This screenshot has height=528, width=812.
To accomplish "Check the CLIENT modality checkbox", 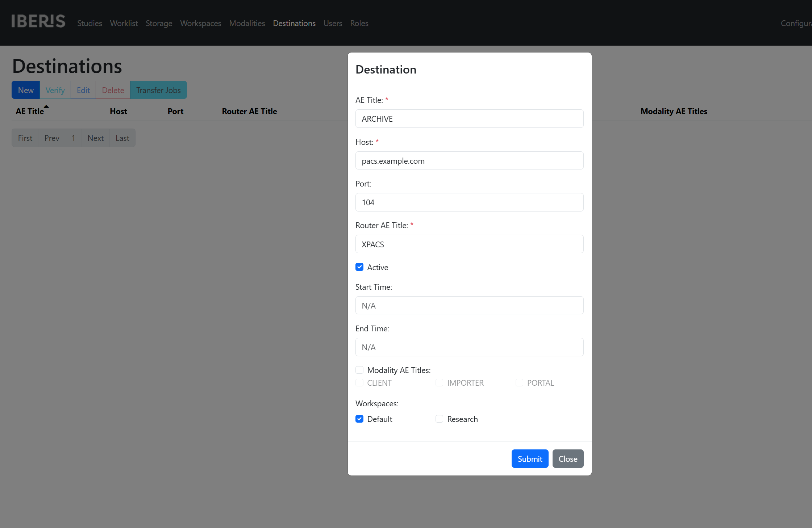I will coord(359,382).
